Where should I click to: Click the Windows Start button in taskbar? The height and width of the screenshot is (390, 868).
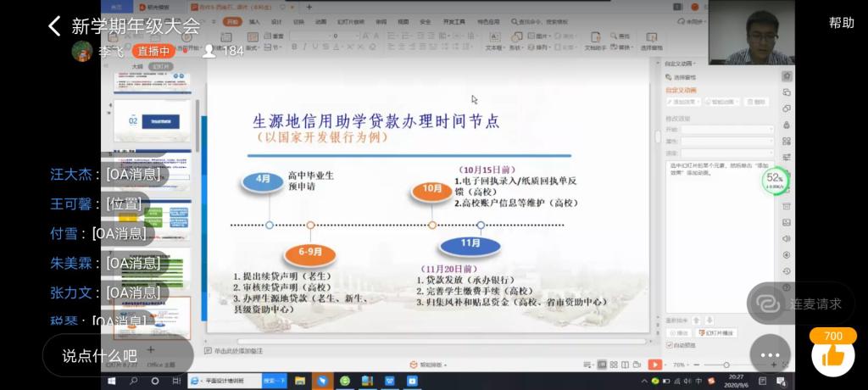(112, 382)
